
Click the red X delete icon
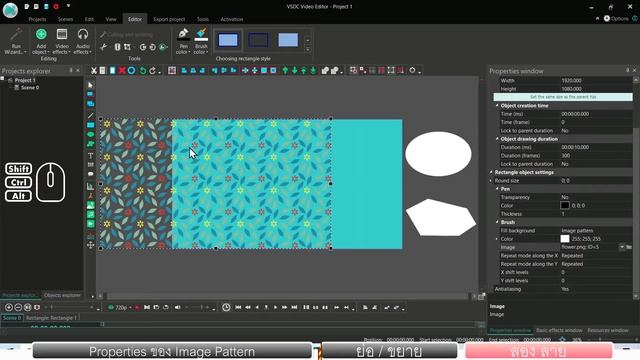pyautogui.click(x=122, y=71)
